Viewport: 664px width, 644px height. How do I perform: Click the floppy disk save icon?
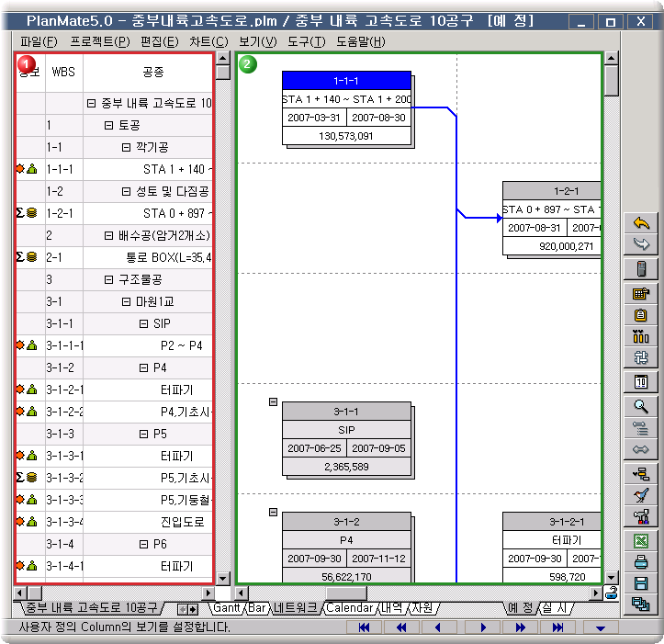coord(641,583)
